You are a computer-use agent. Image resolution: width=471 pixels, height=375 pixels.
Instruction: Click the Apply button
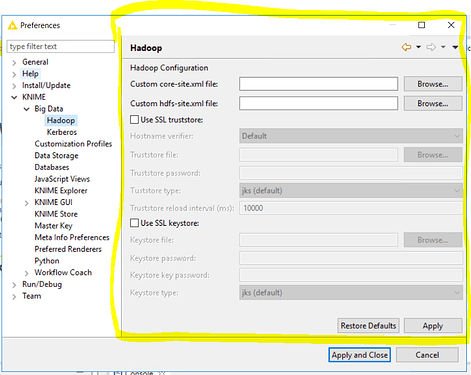coord(433,326)
